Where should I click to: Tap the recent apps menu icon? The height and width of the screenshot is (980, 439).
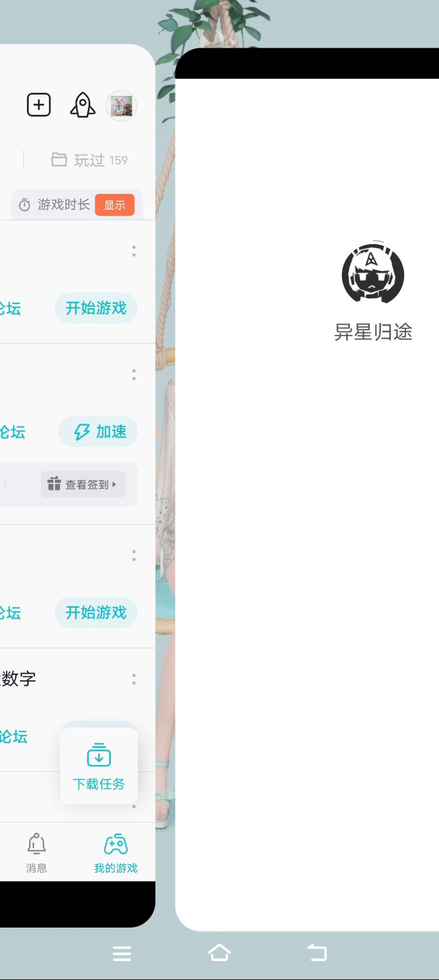pos(122,954)
